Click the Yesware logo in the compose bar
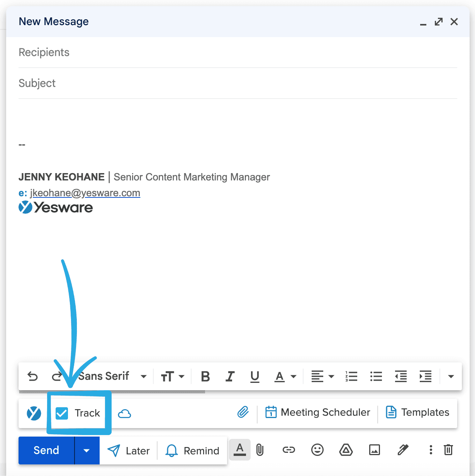This screenshot has width=475, height=476. tap(34, 413)
